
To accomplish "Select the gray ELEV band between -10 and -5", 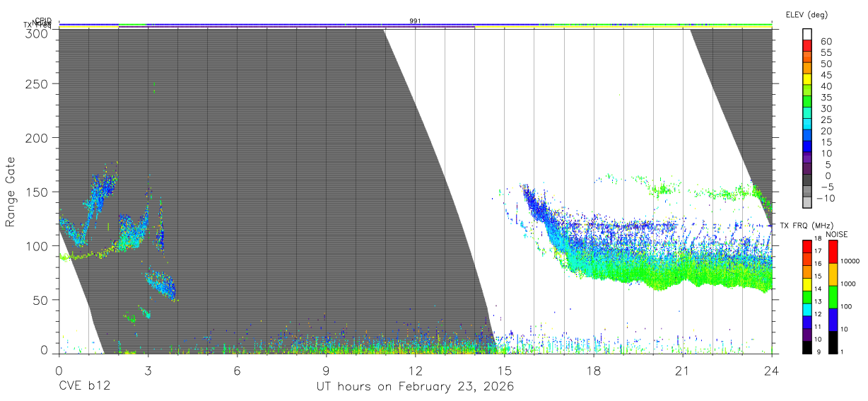I will [x=808, y=192].
